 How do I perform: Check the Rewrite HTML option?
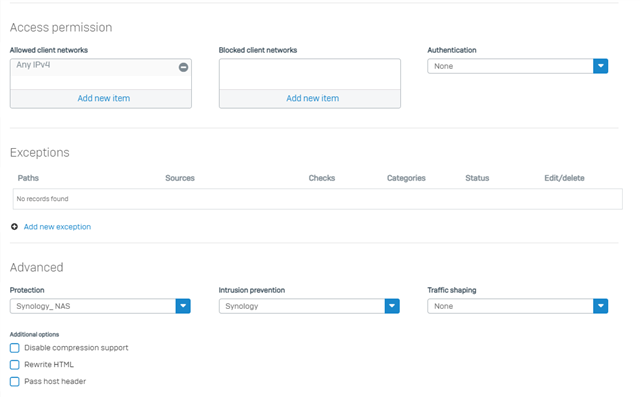tap(15, 365)
